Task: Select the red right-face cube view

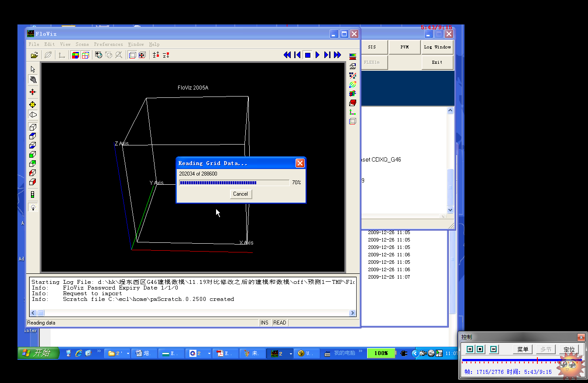Action: pos(33,182)
